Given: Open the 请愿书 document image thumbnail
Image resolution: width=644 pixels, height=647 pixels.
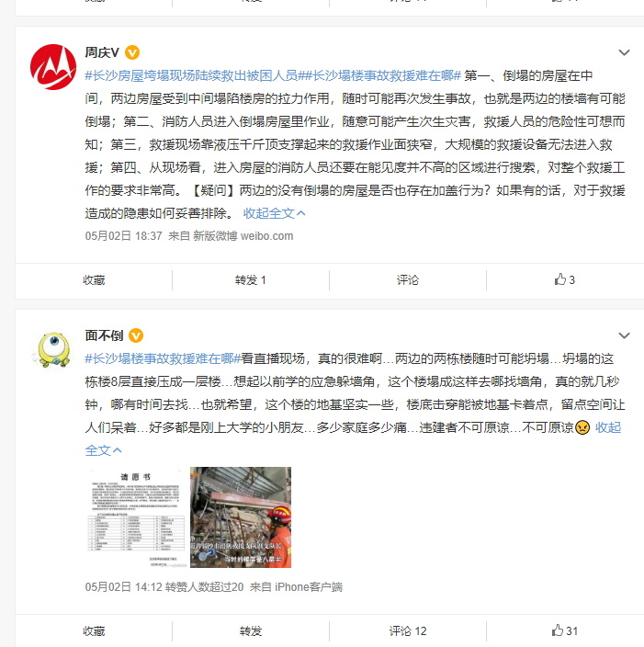Looking at the screenshot, I should [x=136, y=517].
